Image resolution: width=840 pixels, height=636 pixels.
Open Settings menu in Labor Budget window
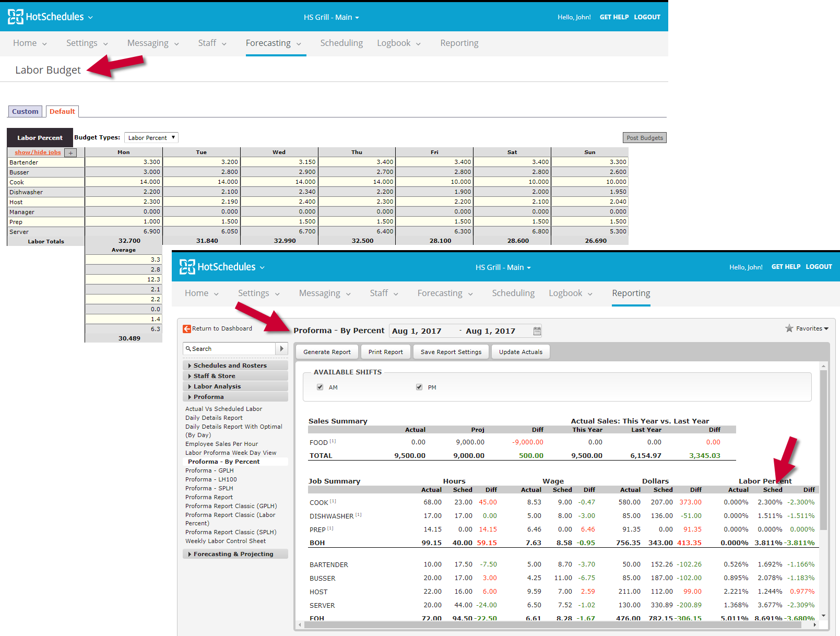(x=87, y=43)
